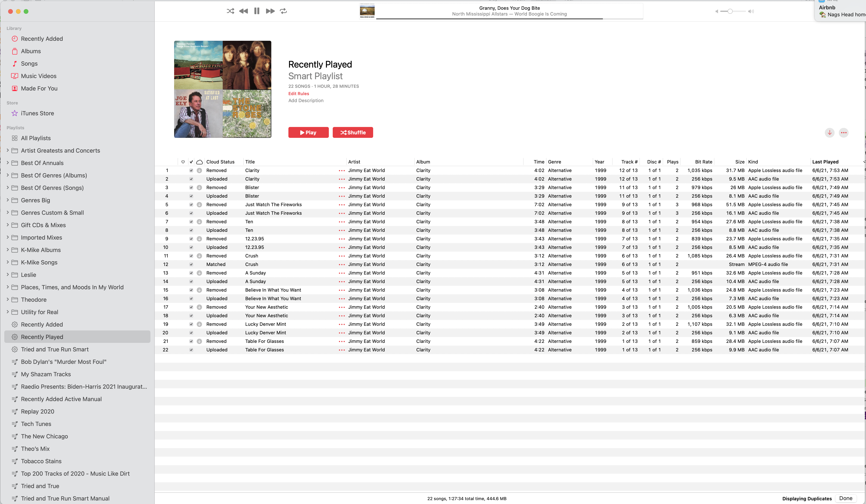The height and width of the screenshot is (504, 866).
Task: Open ellipsis menu for Just Watch The Fireworks row 5
Action: coord(342,205)
